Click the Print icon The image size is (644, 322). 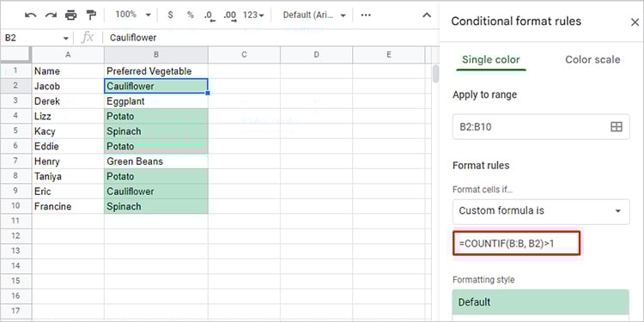(71, 15)
